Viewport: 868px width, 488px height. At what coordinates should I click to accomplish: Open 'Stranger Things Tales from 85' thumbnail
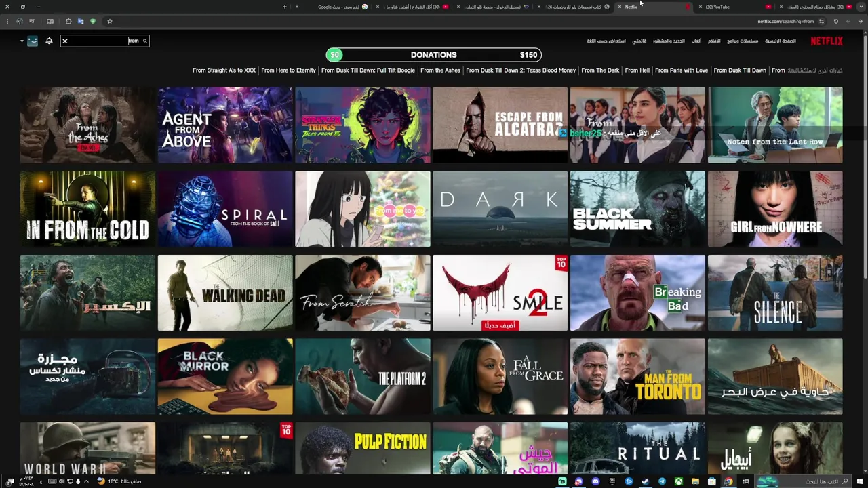click(x=363, y=125)
